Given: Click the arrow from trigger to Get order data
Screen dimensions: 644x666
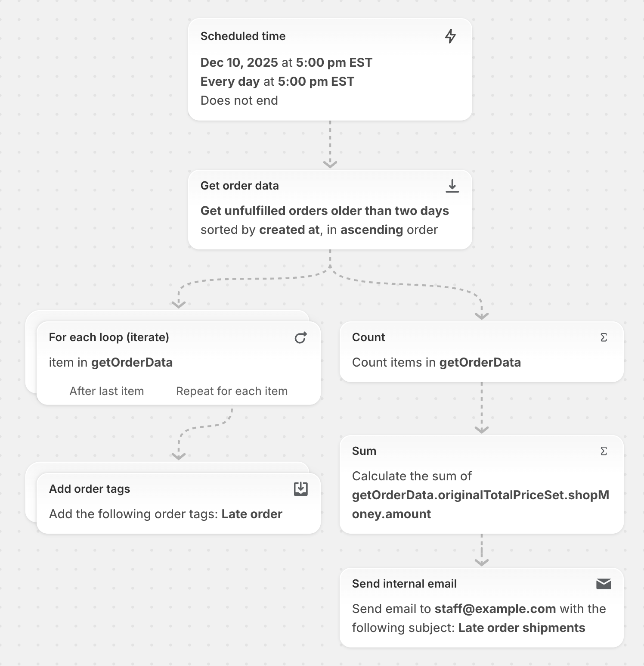Looking at the screenshot, I should 330,144.
